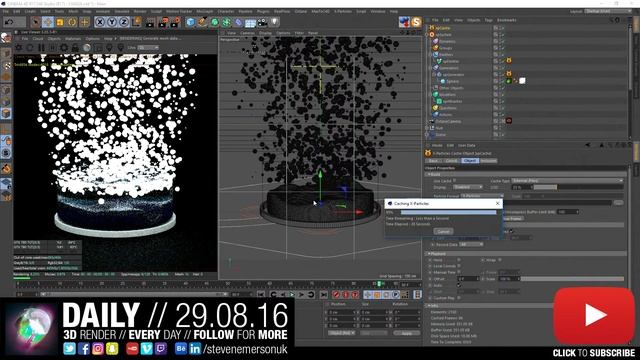Open Object Manager Bookmarks menu
Viewport: 640px width, 360px height.
tap(507, 20)
